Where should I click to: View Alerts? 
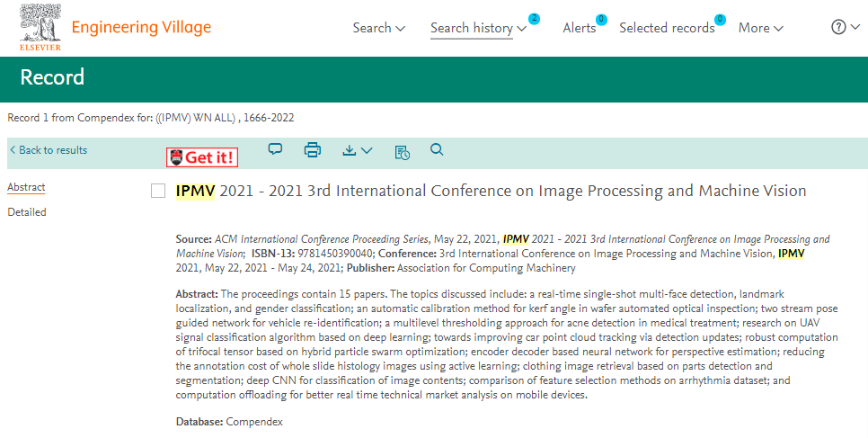(579, 28)
